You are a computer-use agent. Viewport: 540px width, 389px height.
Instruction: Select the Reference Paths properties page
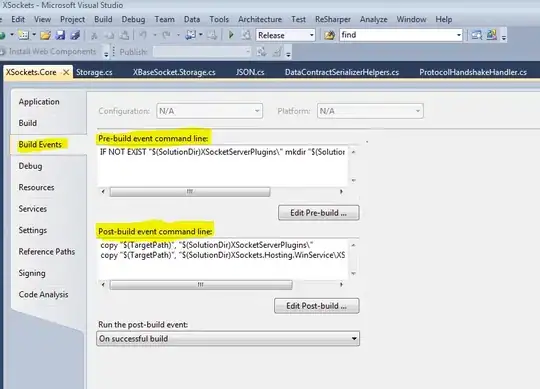pyautogui.click(x=46, y=252)
